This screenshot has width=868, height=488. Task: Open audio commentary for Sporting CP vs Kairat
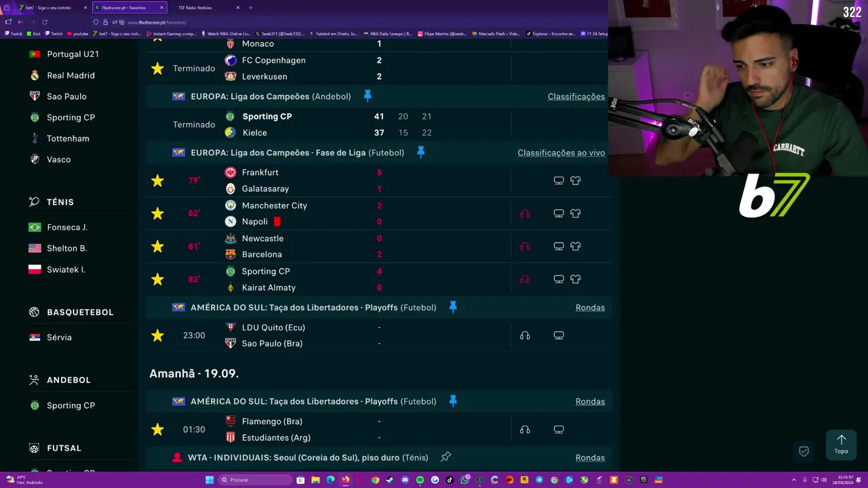point(525,279)
